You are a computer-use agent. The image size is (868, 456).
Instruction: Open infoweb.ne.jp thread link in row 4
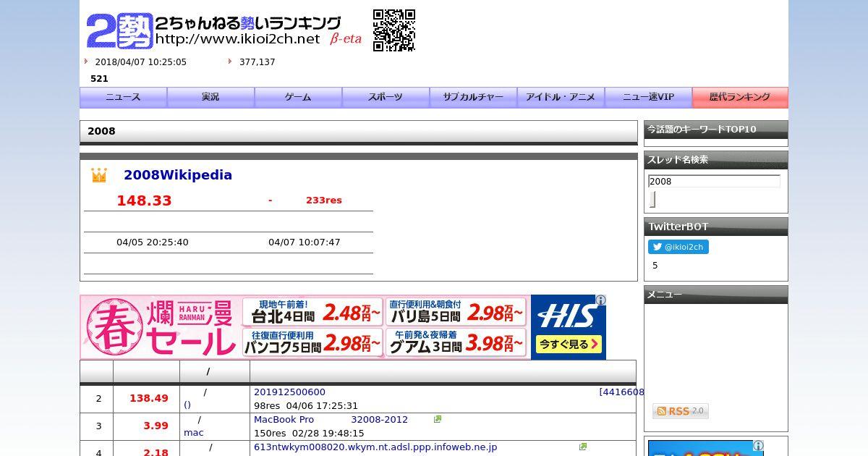click(x=375, y=447)
